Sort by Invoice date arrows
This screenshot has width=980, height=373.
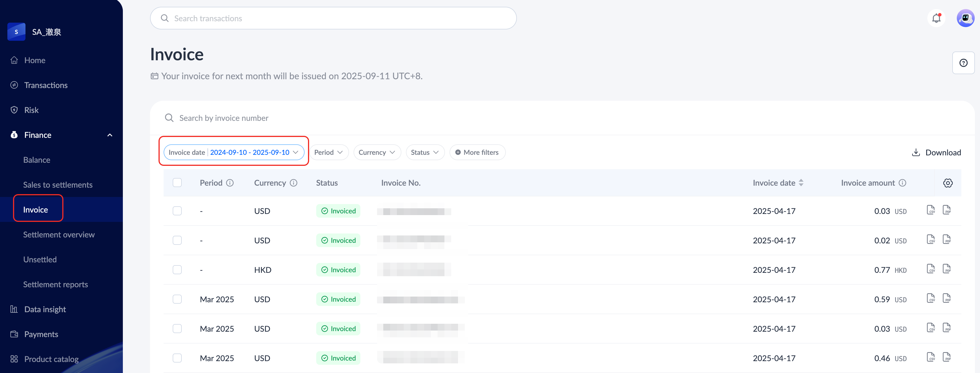801,183
